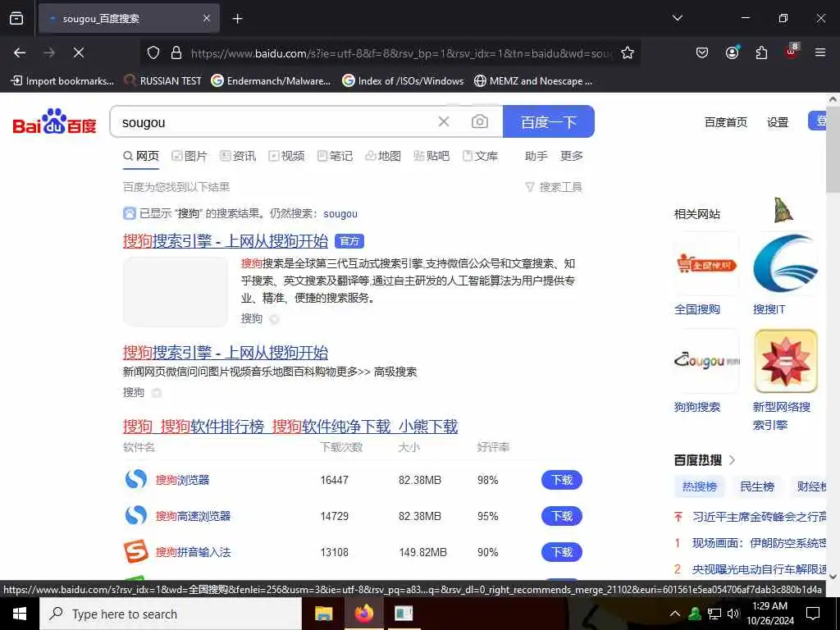840x630 pixels.
Task: Switch to the 图片 tab
Action: coord(189,156)
